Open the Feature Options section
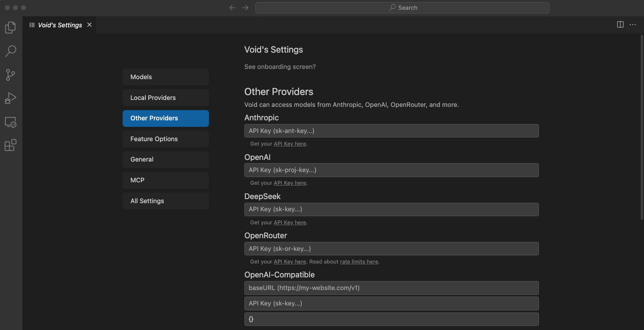Image resolution: width=644 pixels, height=330 pixels. (x=166, y=139)
